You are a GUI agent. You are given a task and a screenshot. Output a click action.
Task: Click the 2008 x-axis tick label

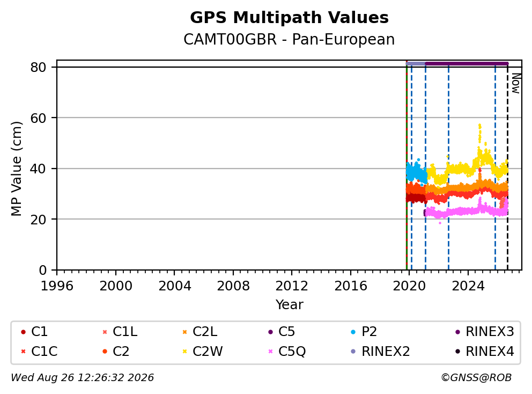[x=233, y=286]
